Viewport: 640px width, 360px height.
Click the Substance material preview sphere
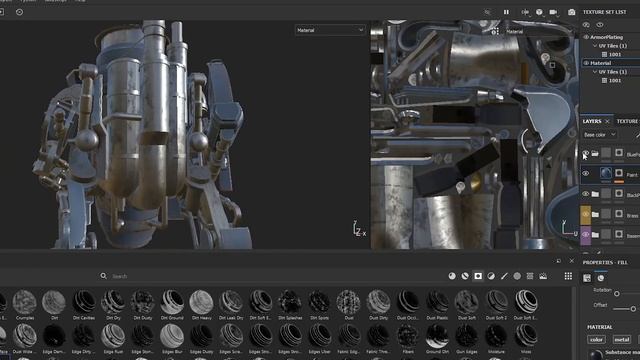click(x=596, y=355)
